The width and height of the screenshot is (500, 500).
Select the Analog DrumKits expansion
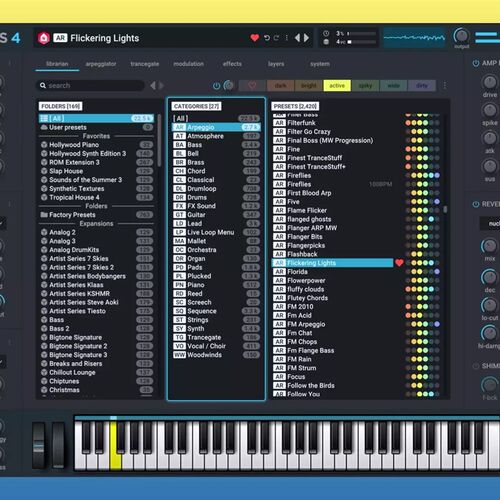(x=96, y=250)
